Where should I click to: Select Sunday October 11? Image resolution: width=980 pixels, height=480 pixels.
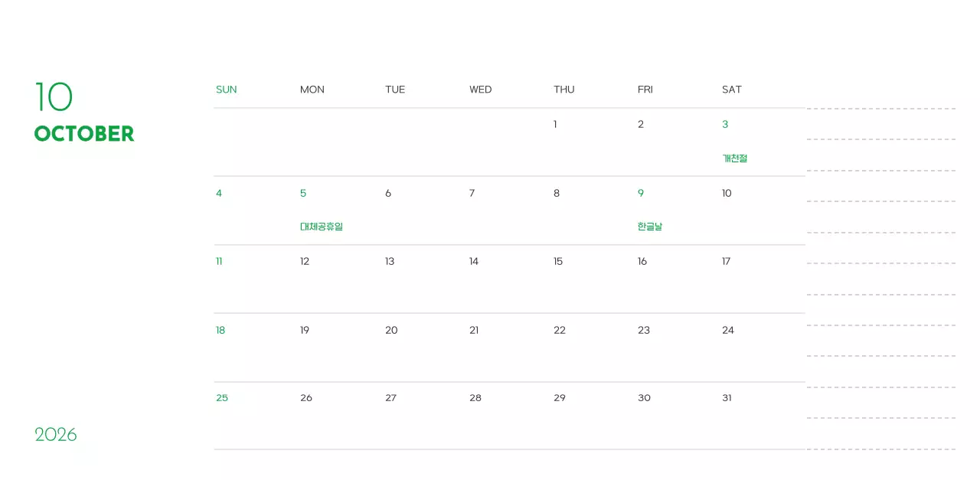[x=219, y=262]
